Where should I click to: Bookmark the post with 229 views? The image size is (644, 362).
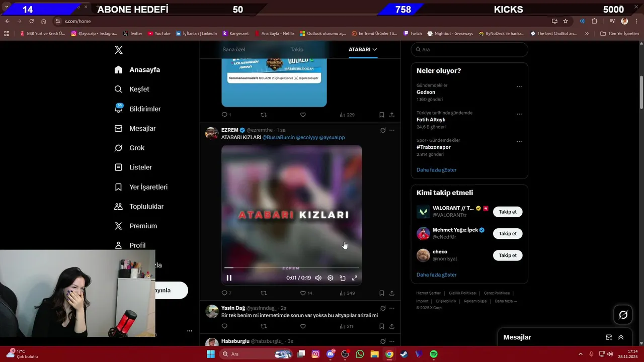point(382,115)
